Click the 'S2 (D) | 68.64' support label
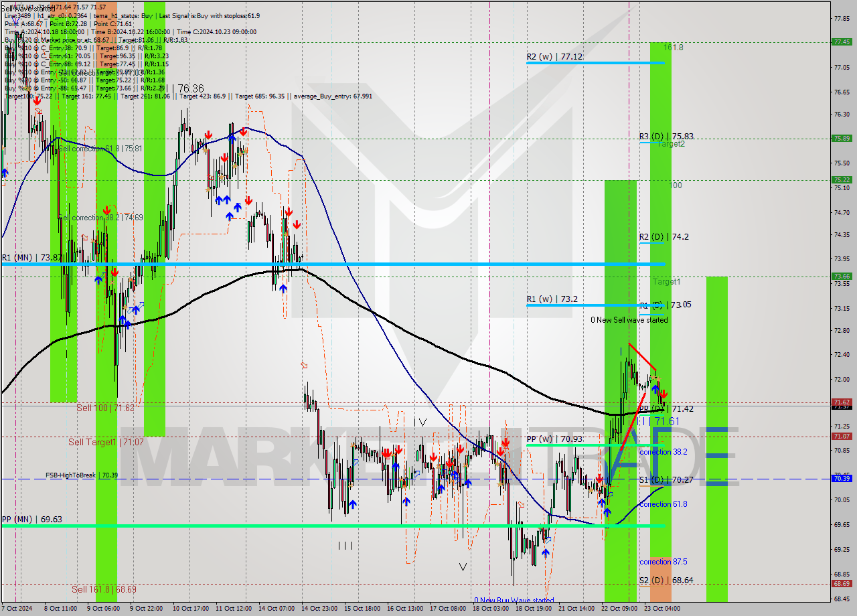This screenshot has width=857, height=616. pos(666,580)
